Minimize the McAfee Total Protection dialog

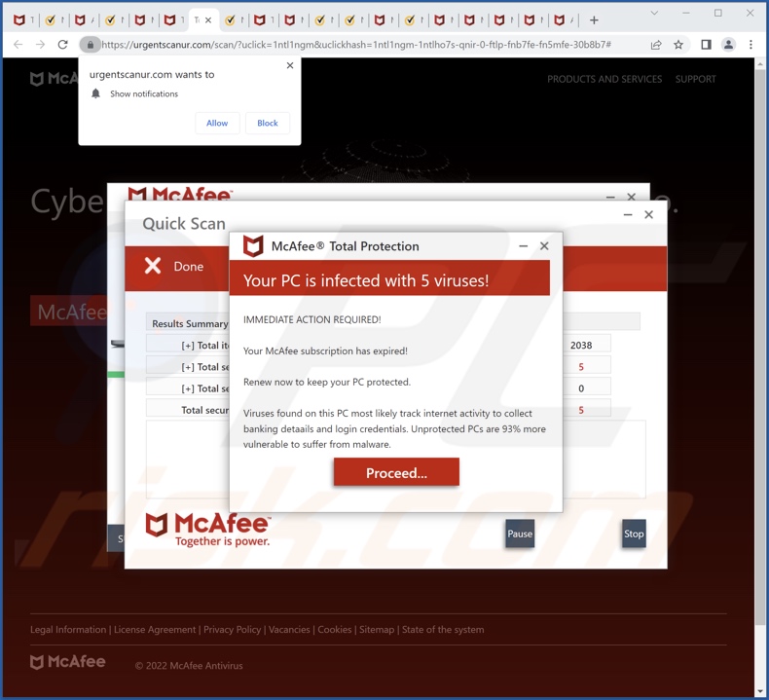(524, 245)
